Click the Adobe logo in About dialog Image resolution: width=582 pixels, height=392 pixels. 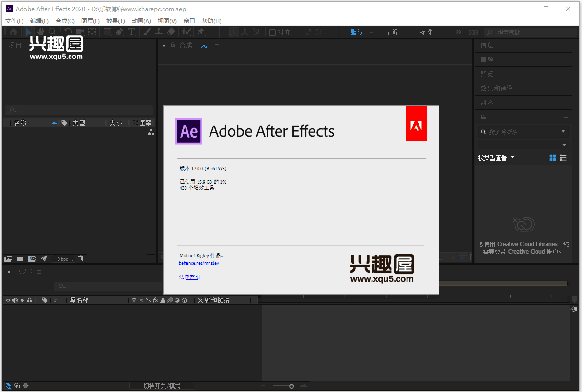[416, 124]
